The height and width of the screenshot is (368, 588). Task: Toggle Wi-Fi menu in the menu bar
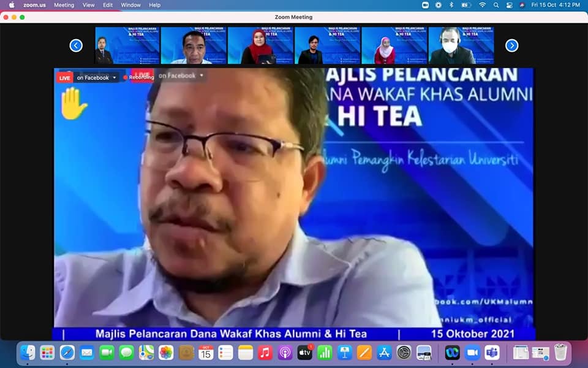[482, 5]
